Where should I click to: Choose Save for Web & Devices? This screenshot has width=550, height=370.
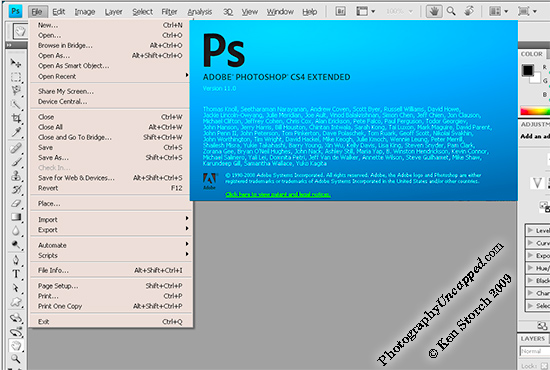(x=110, y=178)
